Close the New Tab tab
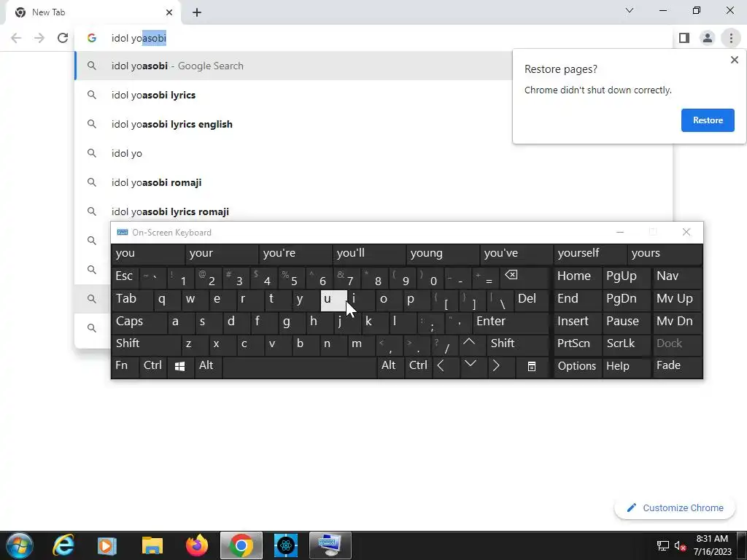This screenshot has width=747, height=560. (169, 12)
